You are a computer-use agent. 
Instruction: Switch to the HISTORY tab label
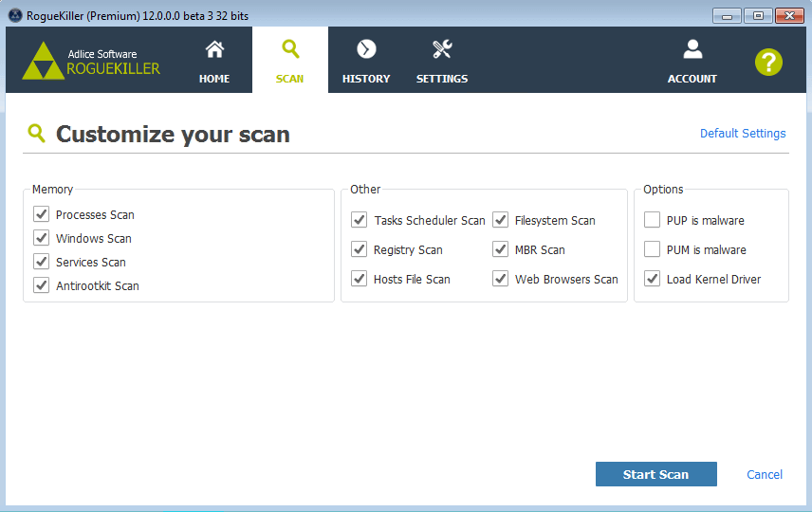pyautogui.click(x=366, y=79)
